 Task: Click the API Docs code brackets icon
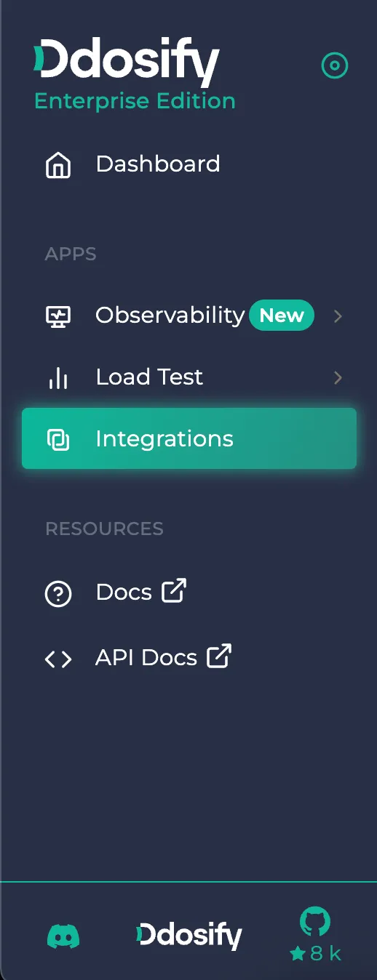pos(58,659)
